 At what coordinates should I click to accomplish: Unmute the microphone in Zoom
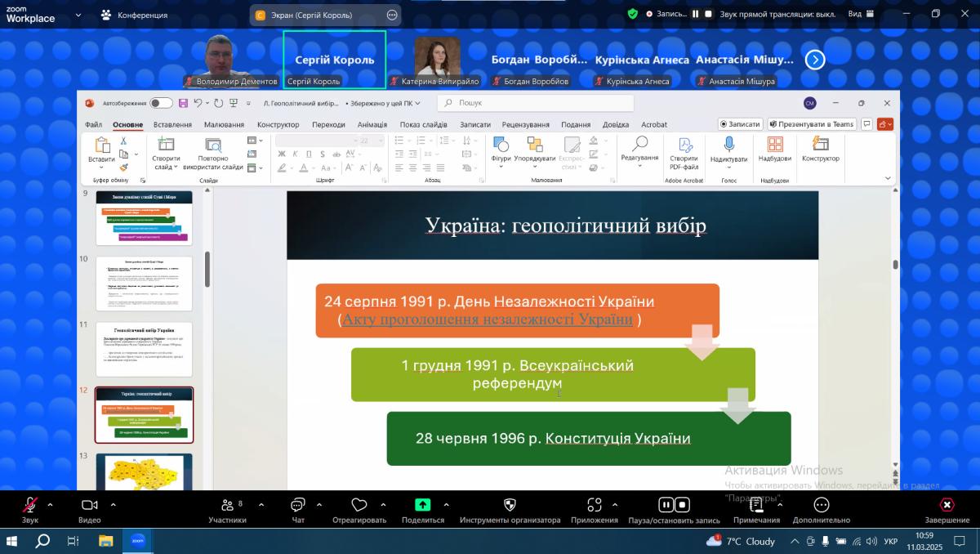30,505
